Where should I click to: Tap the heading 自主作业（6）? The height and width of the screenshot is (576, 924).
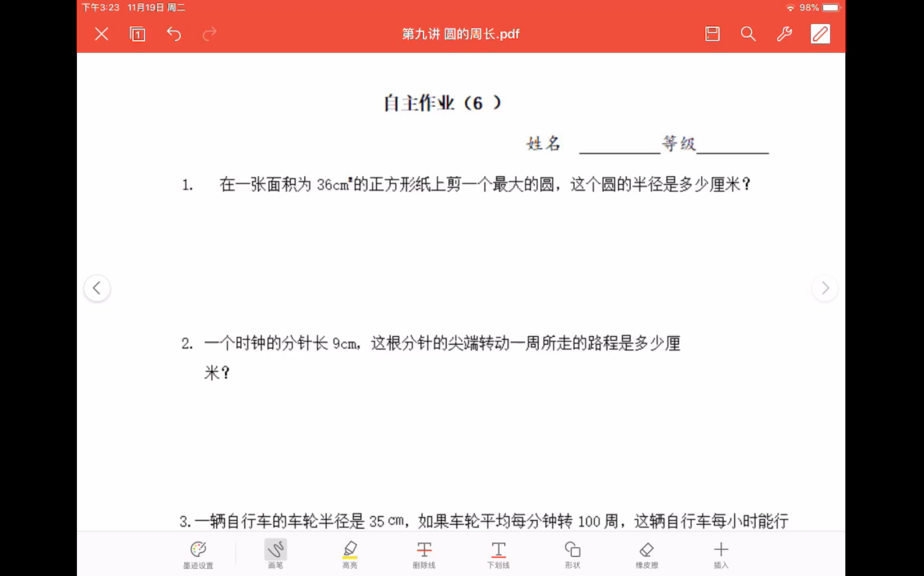click(x=443, y=103)
